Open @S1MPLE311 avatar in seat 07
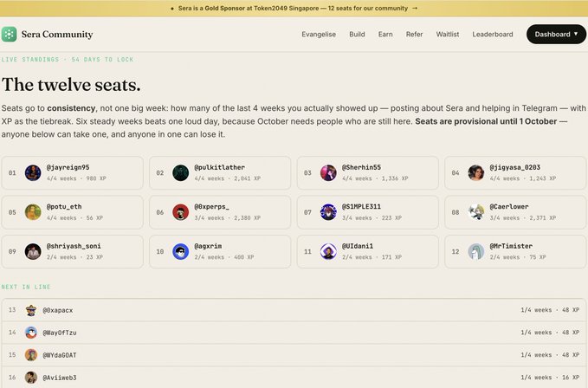588x388 pixels. [x=328, y=212]
